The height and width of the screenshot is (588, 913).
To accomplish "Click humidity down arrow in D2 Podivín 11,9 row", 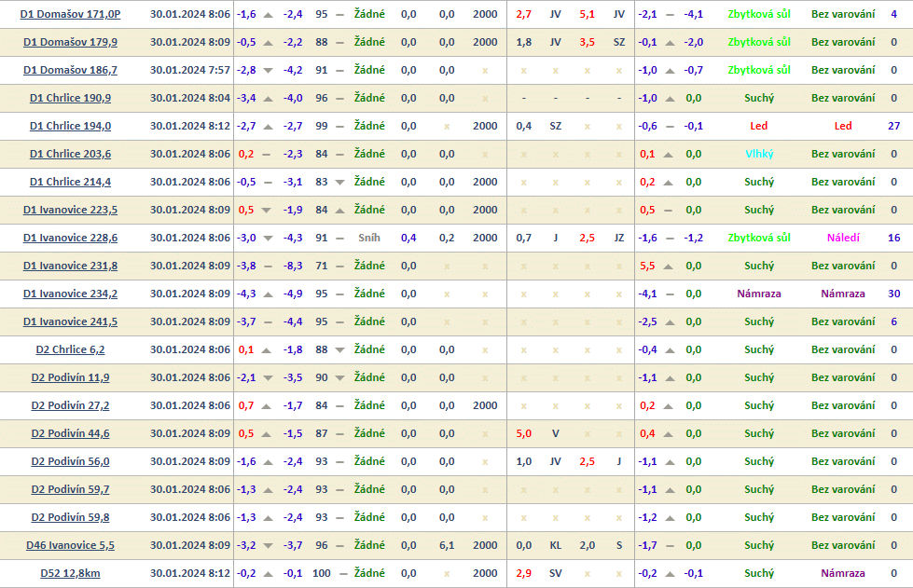I will tap(339, 378).
